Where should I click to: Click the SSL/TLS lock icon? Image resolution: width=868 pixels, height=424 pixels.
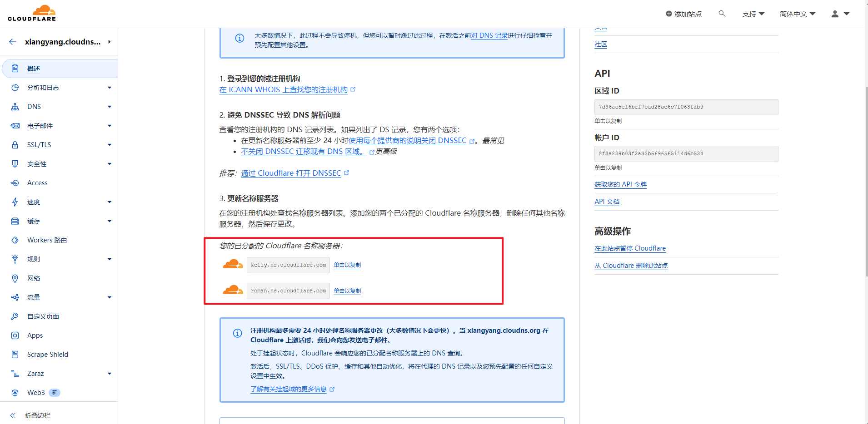tap(15, 145)
